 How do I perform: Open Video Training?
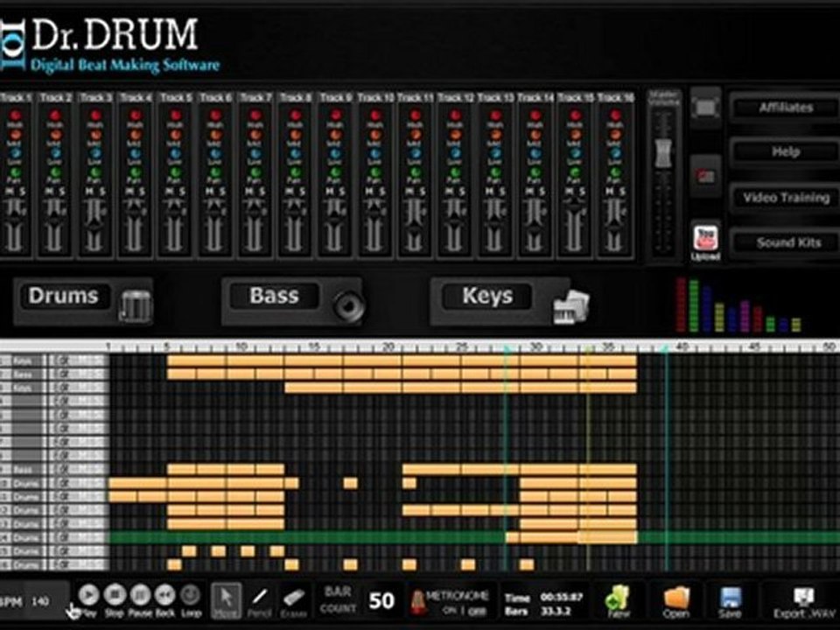pyautogui.click(x=786, y=198)
